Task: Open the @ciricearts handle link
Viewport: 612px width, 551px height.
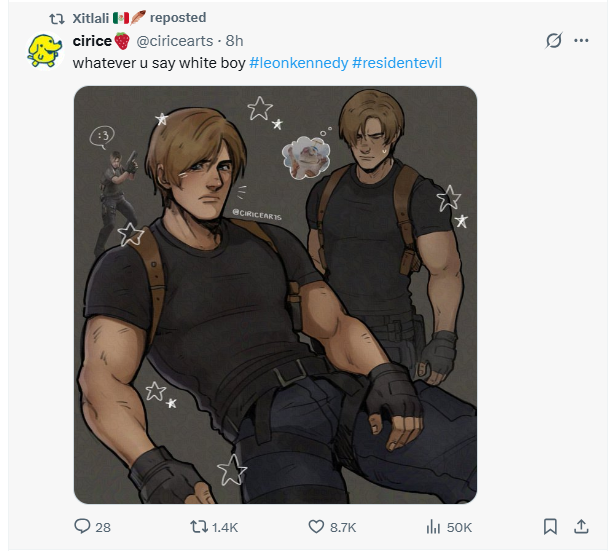Action: click(174, 41)
